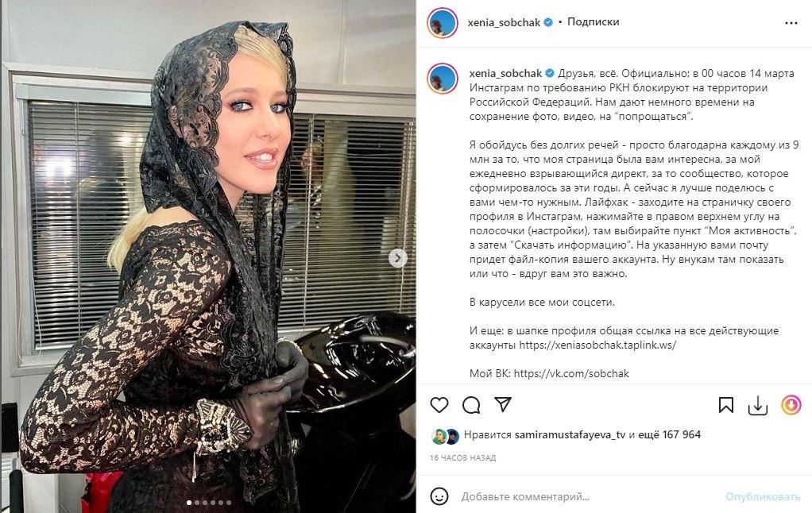Like the post with the heart icon

[439, 405]
